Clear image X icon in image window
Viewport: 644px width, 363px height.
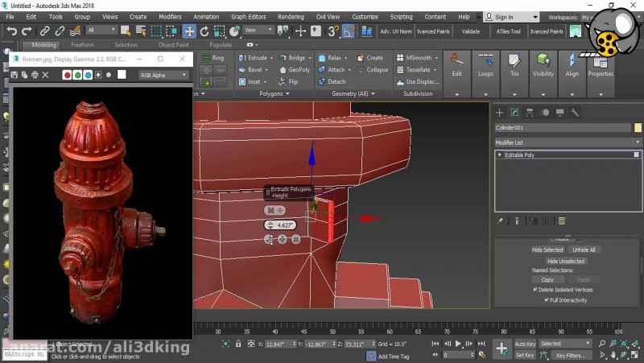45,75
